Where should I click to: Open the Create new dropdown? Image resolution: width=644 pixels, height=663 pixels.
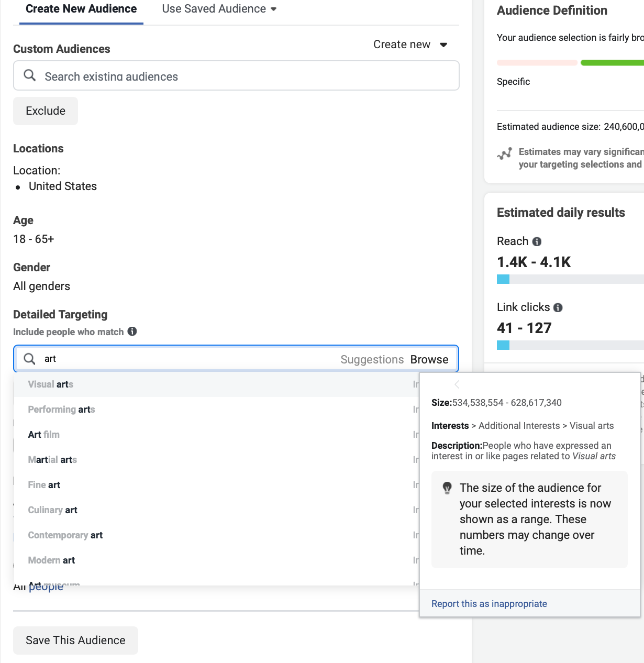(410, 45)
